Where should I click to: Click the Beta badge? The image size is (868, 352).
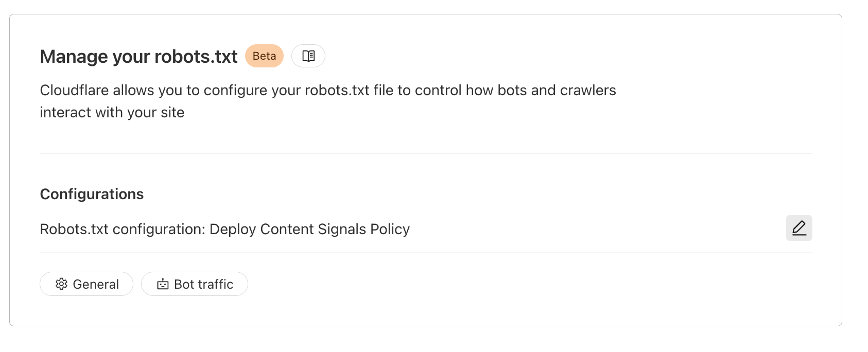pos(264,56)
